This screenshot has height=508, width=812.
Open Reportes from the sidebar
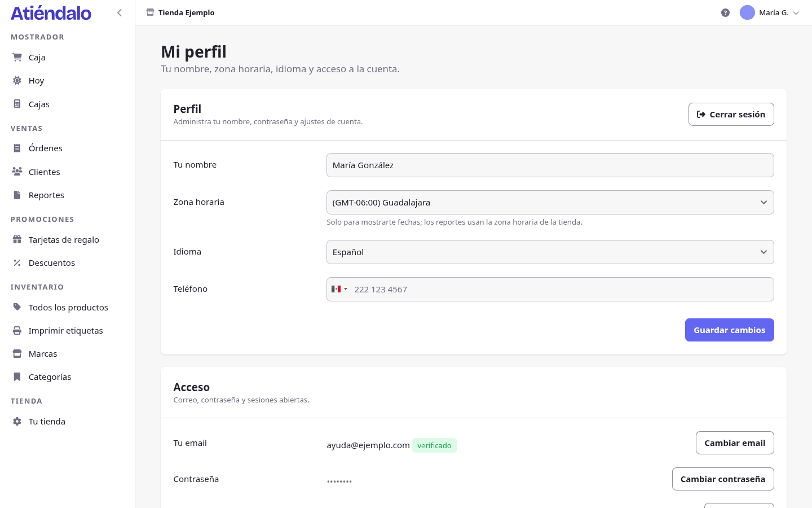[x=68, y=195]
